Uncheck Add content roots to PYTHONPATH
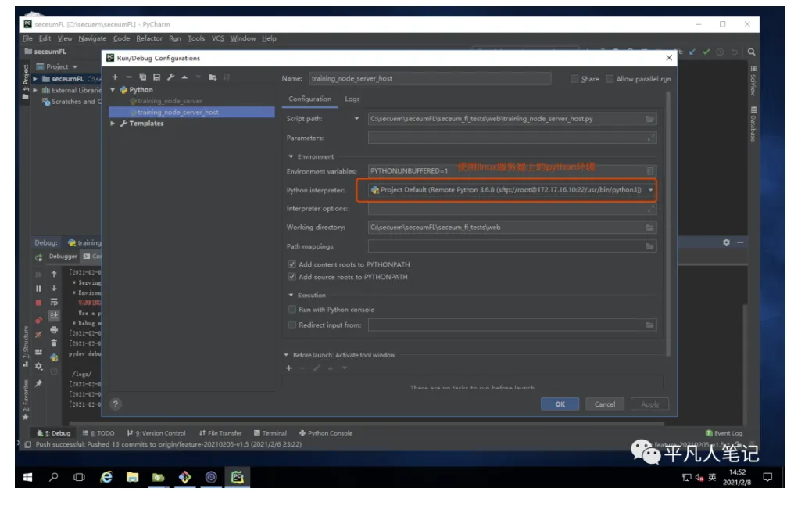 click(292, 264)
